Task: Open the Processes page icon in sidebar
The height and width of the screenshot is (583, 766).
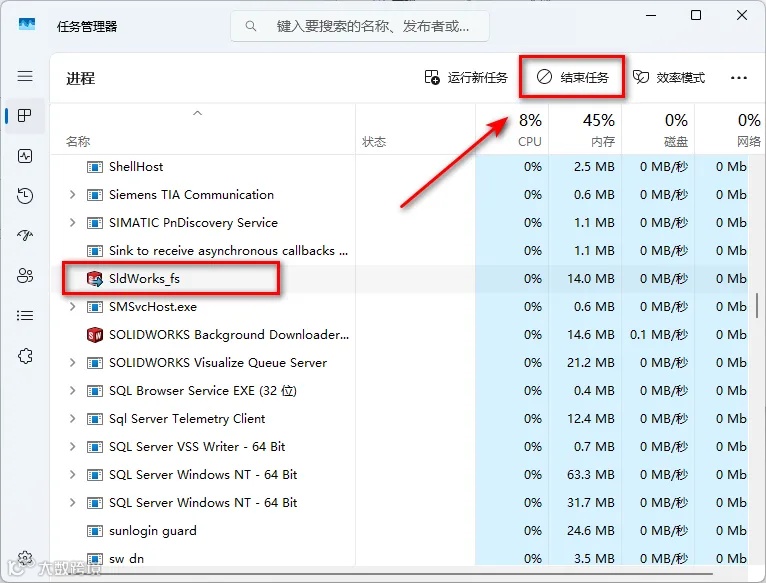Action: pyautogui.click(x=25, y=116)
